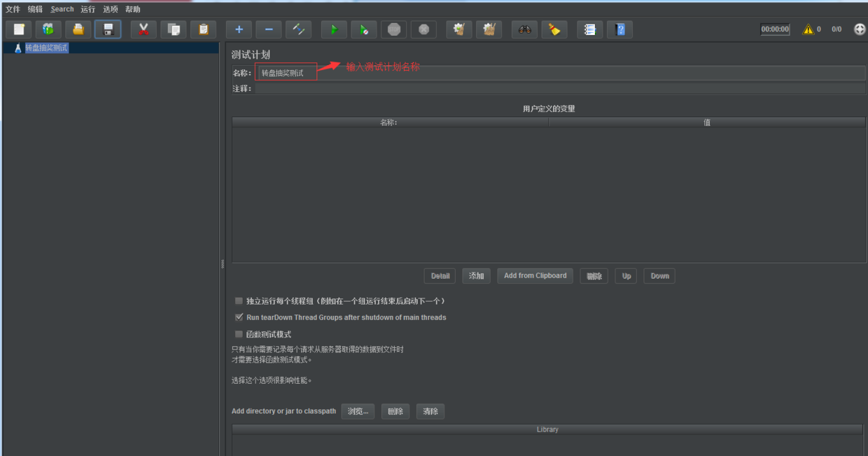Image resolution: width=868 pixels, height=456 pixels.
Task: Open the 选项 menu
Action: pos(110,8)
